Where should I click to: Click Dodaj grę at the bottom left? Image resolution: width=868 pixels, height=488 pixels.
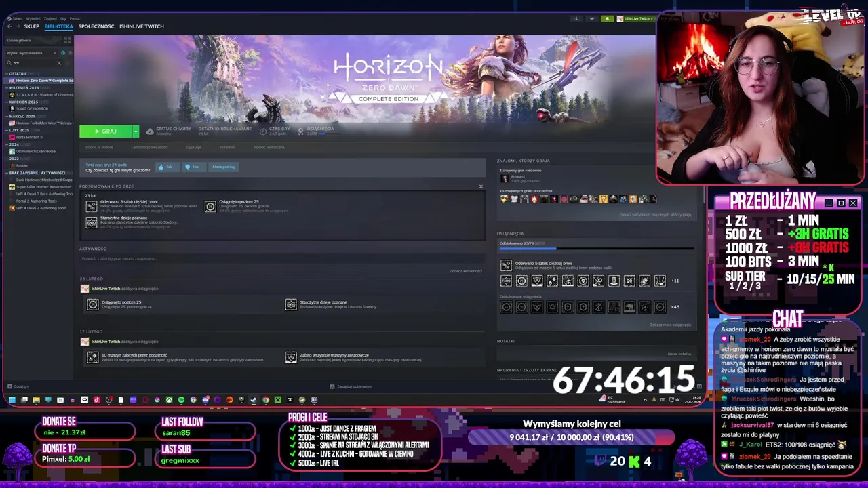[18, 386]
